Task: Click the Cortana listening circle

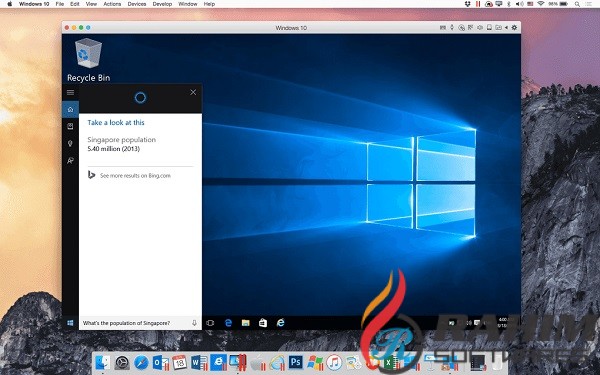Action: (140, 98)
